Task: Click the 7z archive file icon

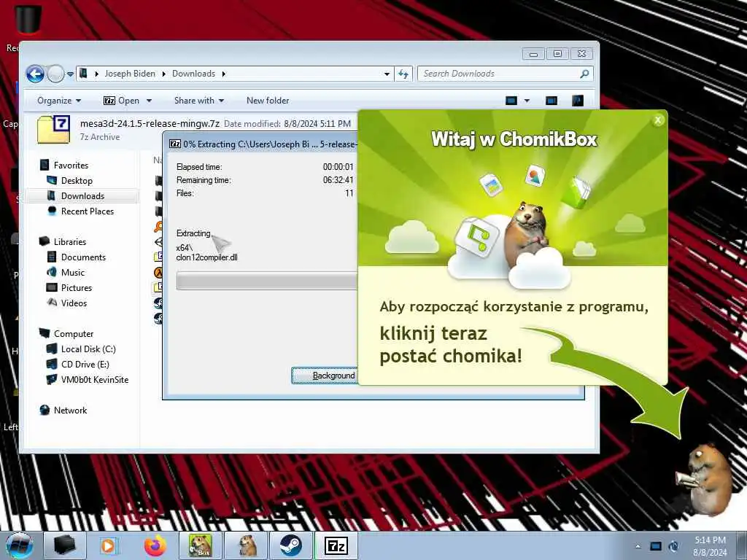Action: coord(54,129)
